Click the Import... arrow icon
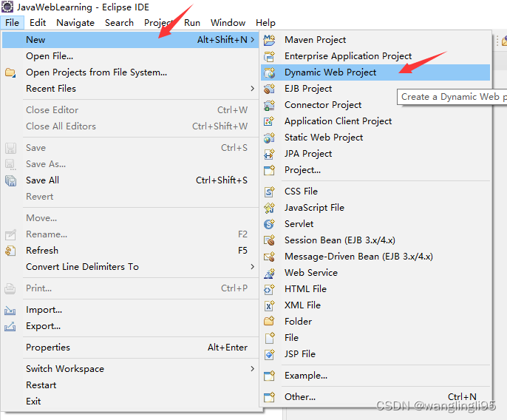 pos(10,311)
